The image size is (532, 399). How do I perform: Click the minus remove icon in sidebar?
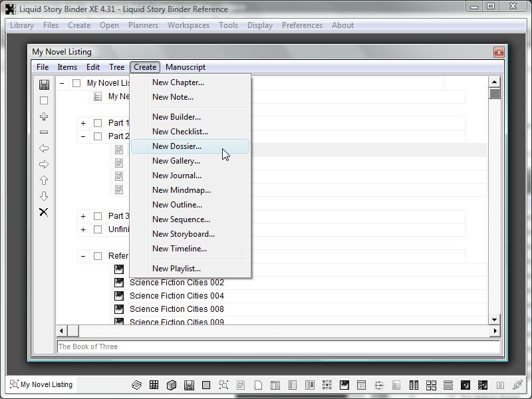pyautogui.click(x=44, y=132)
